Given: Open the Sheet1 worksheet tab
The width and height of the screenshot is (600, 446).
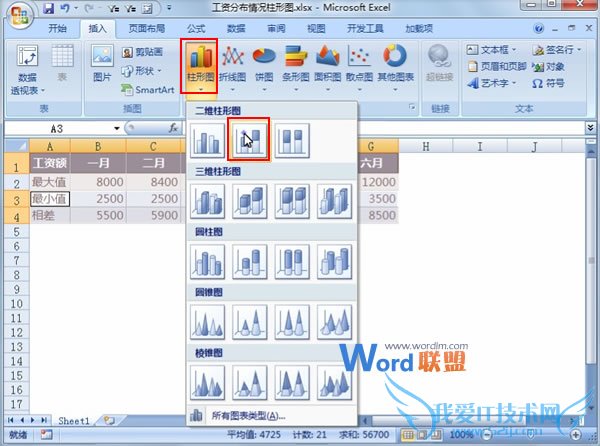Looking at the screenshot, I should pos(73,421).
